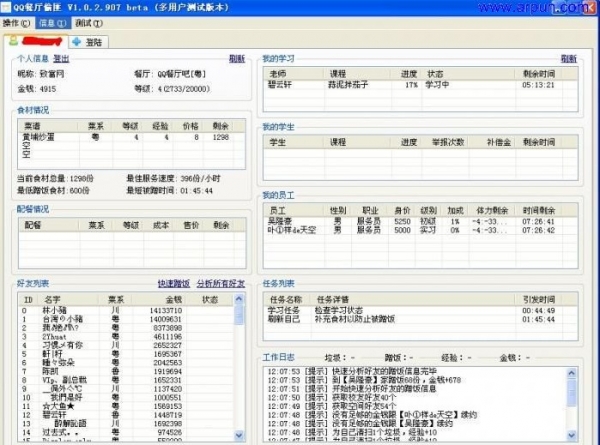This screenshot has height=445, width=600.
Task: Sort food table by 菜谱 column header
Action: (x=48, y=126)
